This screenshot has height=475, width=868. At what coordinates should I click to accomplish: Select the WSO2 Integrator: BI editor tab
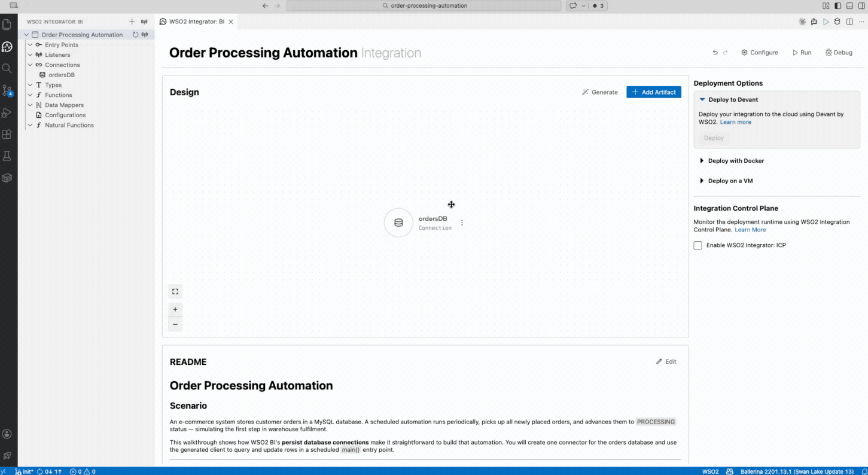(x=196, y=22)
